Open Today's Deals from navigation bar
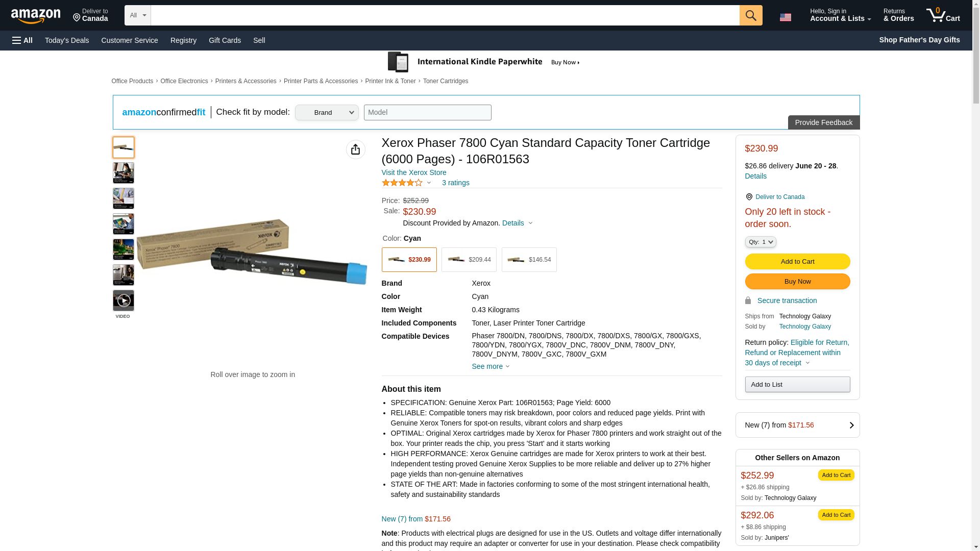Viewport: 980px width, 551px height. (67, 40)
